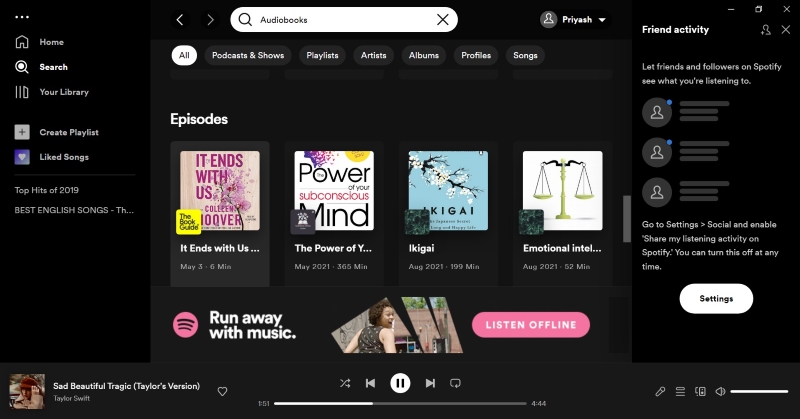Navigate back with left arrow
This screenshot has width=800, height=419.
point(180,20)
